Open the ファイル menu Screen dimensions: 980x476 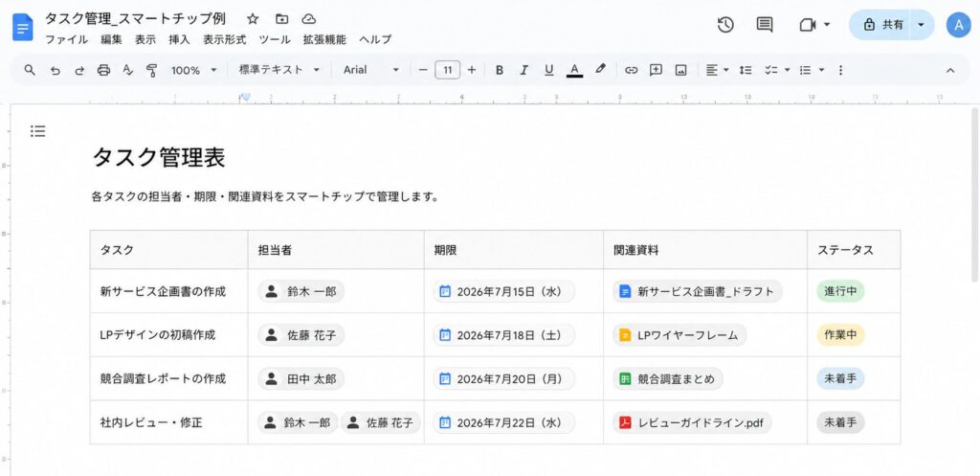tap(66, 39)
